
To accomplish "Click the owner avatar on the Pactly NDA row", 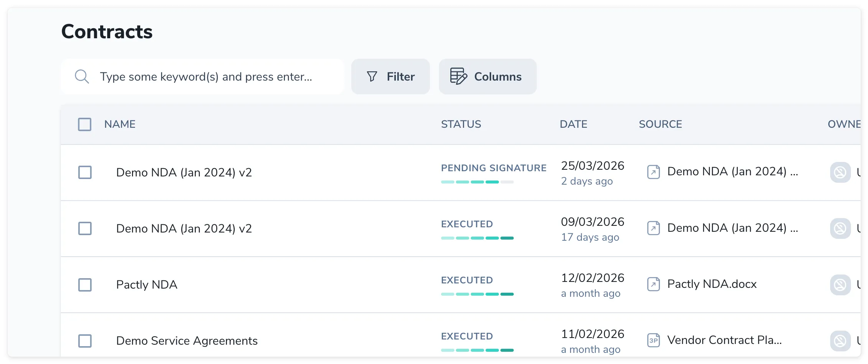I will click(840, 285).
